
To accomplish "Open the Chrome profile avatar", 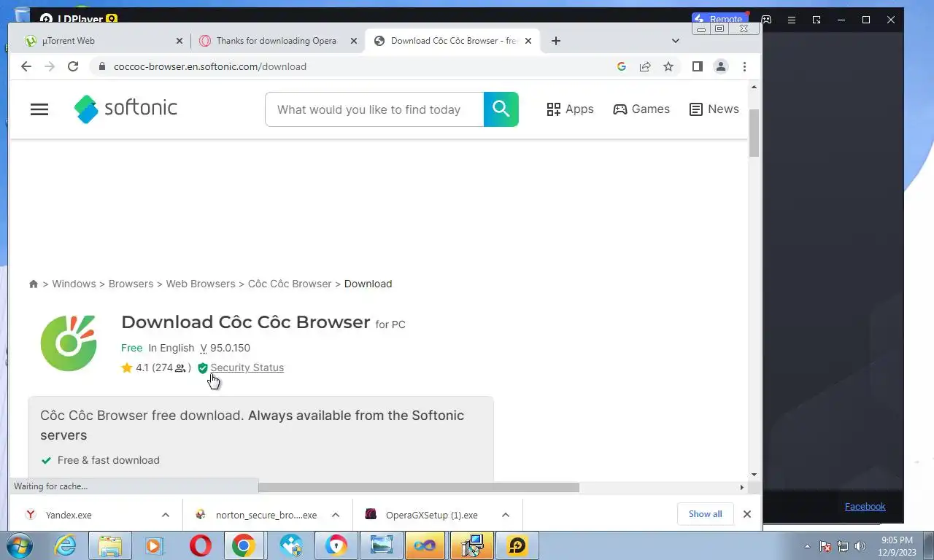I will 721,66.
